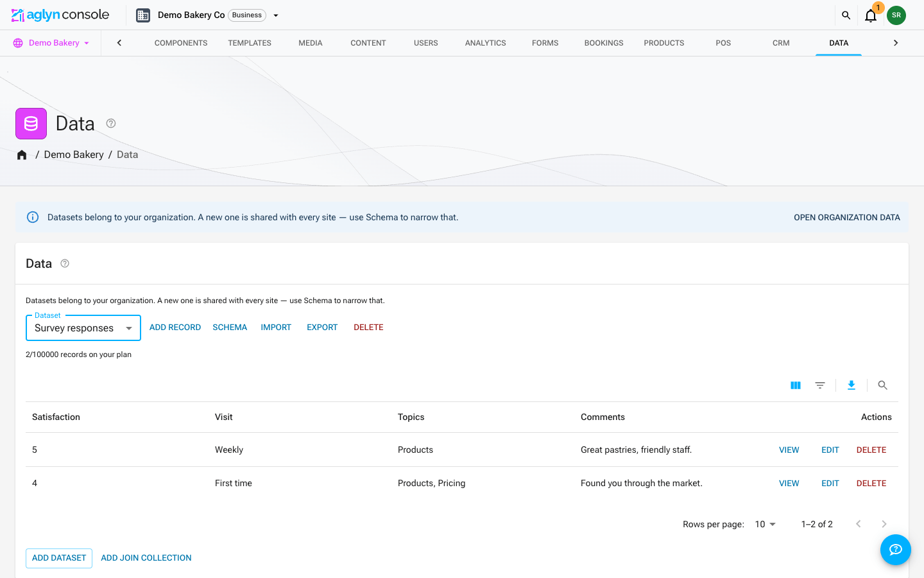View the Weekly visit record
Viewport: 924px width, 578px height.
pyautogui.click(x=789, y=450)
